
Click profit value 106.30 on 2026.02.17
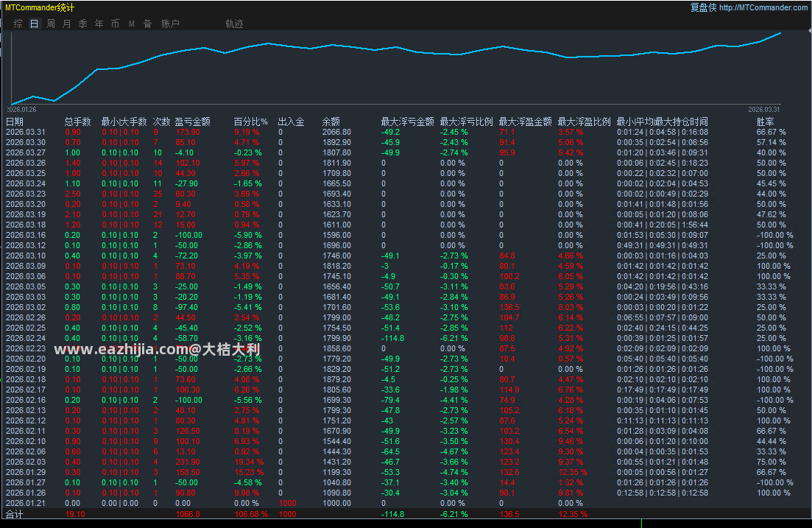pos(188,390)
